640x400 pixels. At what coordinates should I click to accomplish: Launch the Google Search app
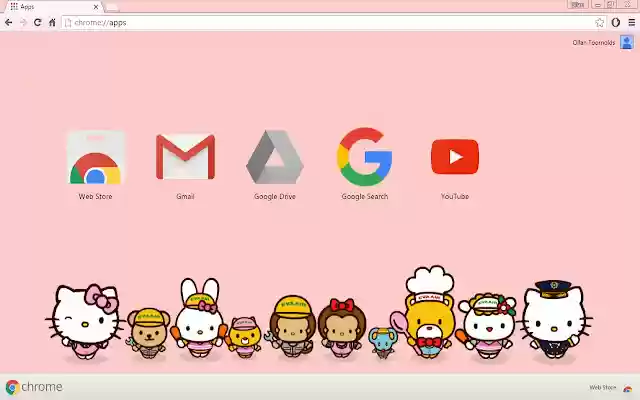click(364, 164)
